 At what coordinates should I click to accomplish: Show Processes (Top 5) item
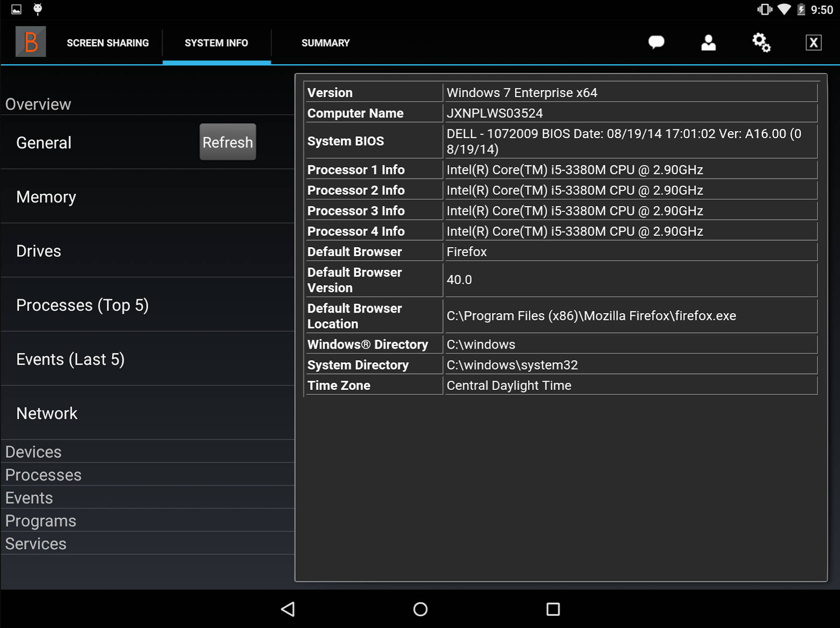pos(82,305)
